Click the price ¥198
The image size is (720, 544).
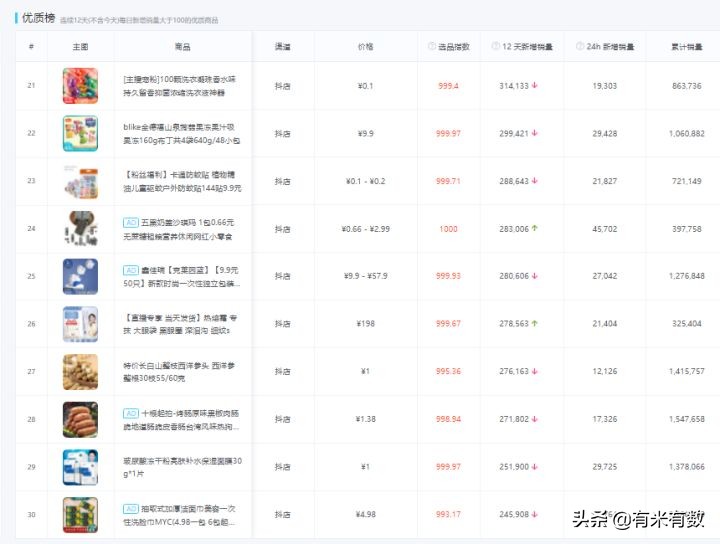366,324
